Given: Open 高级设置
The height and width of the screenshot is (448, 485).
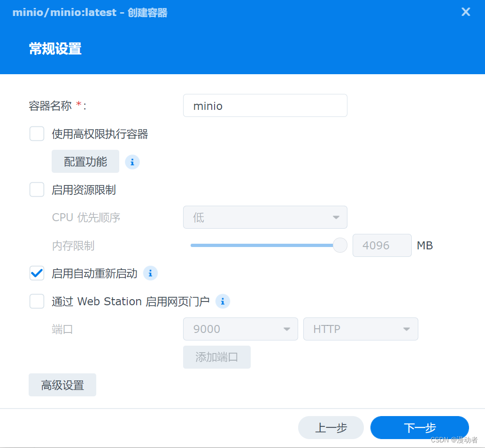Looking at the screenshot, I should coord(62,385).
